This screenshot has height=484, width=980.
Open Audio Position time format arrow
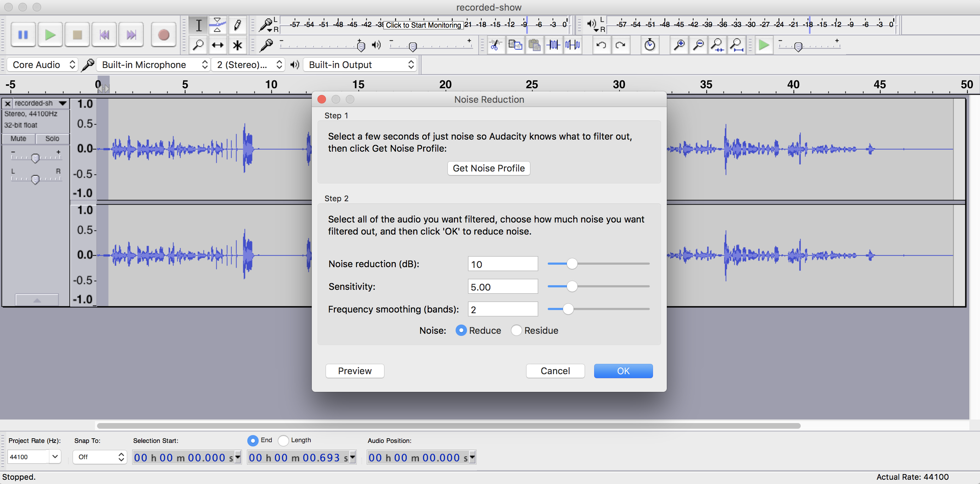pyautogui.click(x=472, y=457)
